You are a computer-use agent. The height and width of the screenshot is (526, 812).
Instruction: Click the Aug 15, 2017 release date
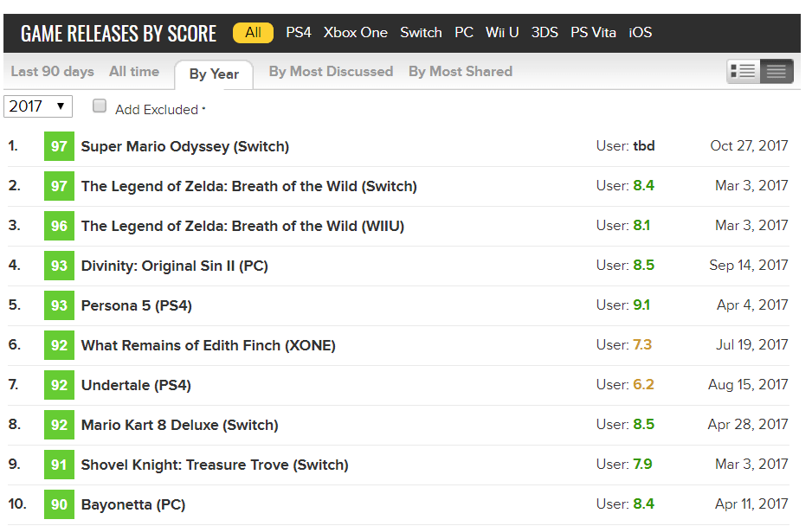[748, 385]
